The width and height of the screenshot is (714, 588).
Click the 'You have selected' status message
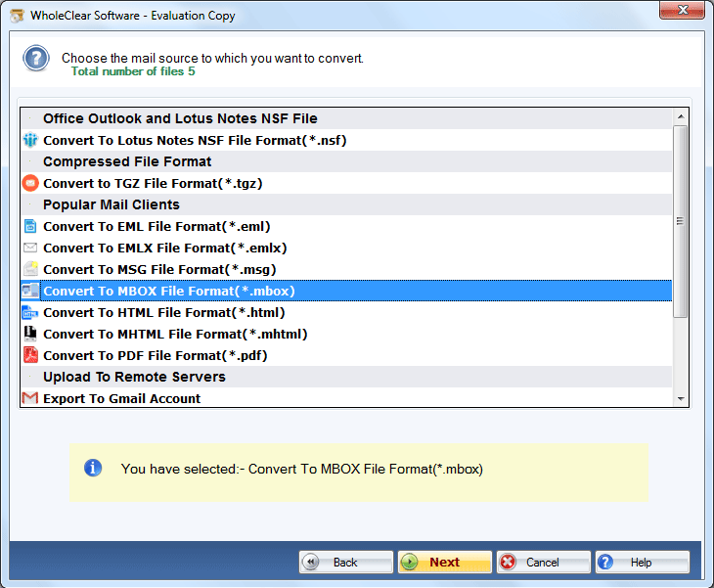(302, 469)
